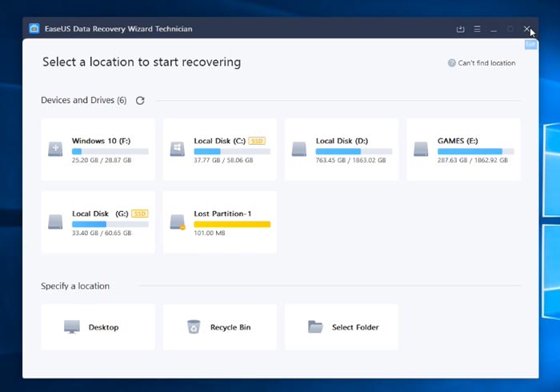The height and width of the screenshot is (392, 560).
Task: Close the EaseUS Data Recovery window
Action: tap(526, 29)
